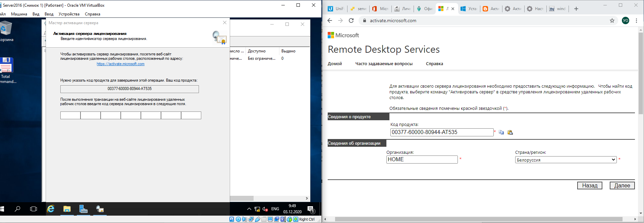Image resolution: width=644 pixels, height=223 pixels.
Task: Click the copy icon beside product code field
Action: pos(501,132)
